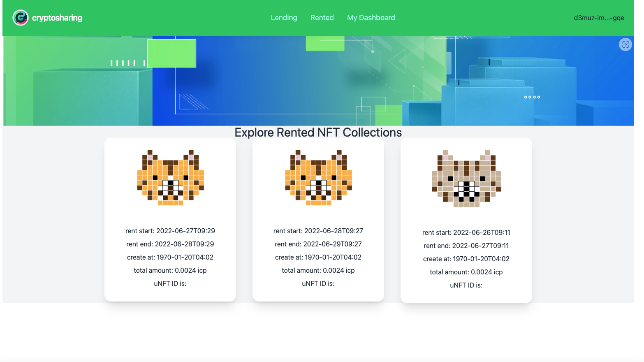Click 'create at' line in middle card
644x362 pixels.
318,257
